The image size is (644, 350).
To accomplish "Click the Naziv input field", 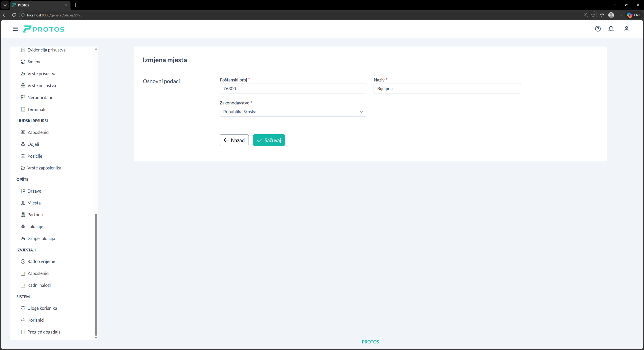I will [447, 89].
